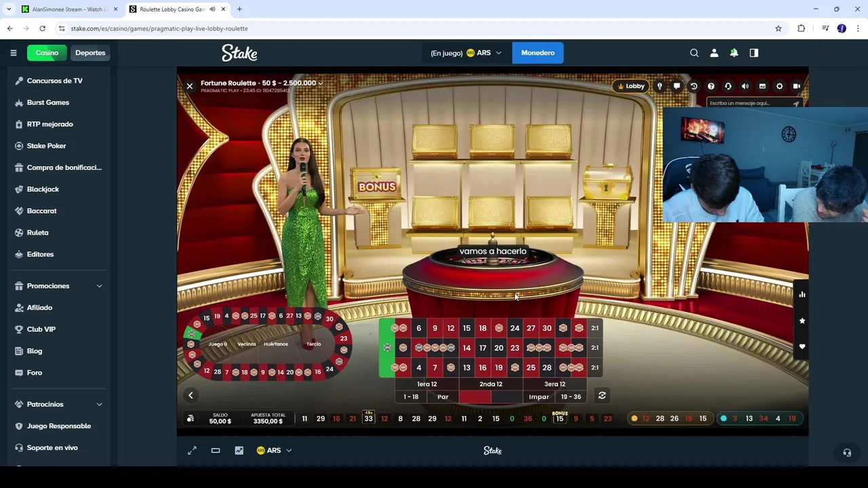Open the user profile icon

click(x=713, y=53)
